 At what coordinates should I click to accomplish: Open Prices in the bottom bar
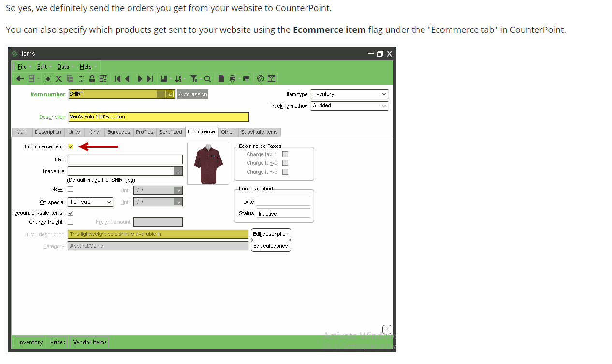(x=58, y=342)
